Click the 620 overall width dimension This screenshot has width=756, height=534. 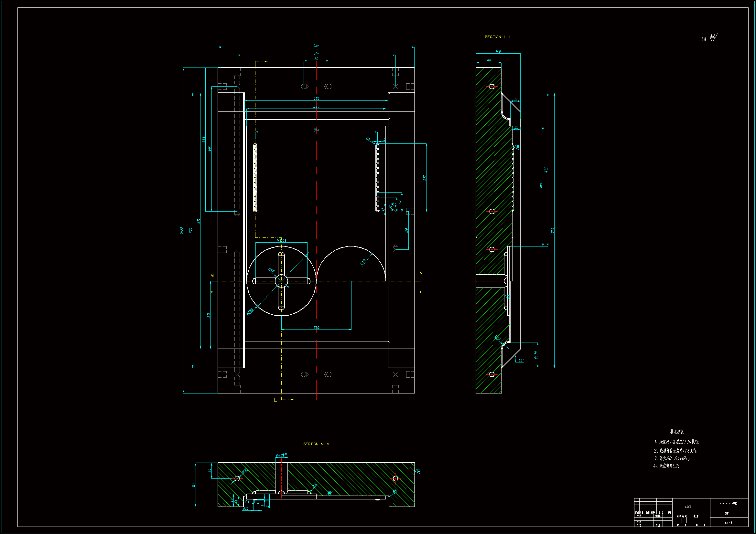[x=316, y=45]
